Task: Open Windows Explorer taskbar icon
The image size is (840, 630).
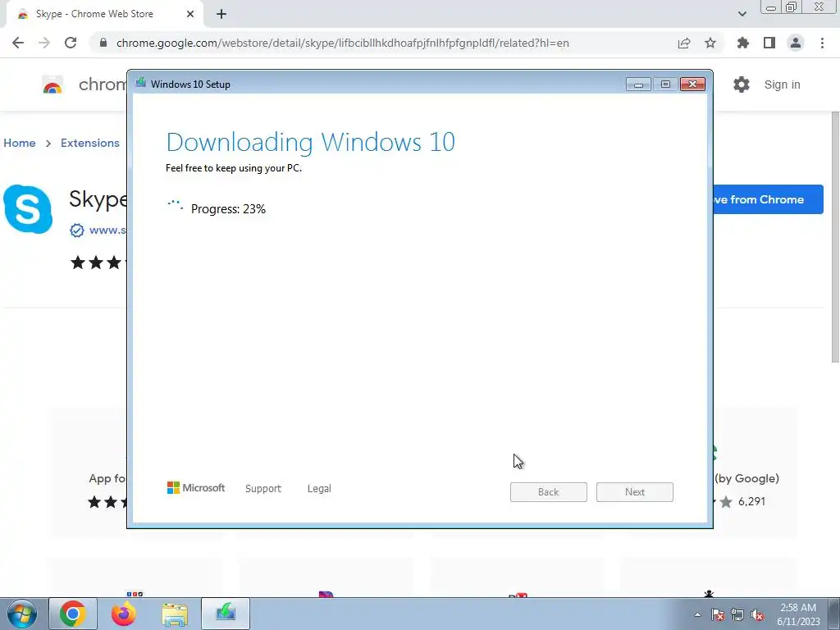Action: (175, 614)
